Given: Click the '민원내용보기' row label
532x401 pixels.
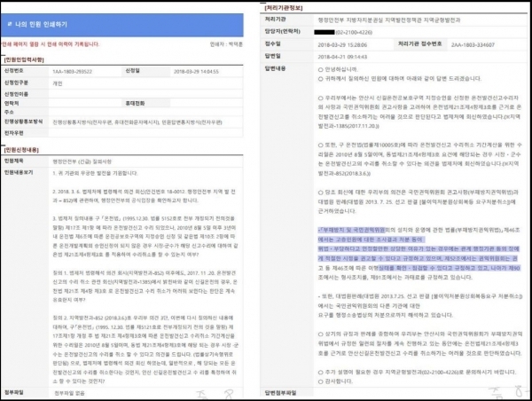Looking at the screenshot, I should [x=19, y=172].
